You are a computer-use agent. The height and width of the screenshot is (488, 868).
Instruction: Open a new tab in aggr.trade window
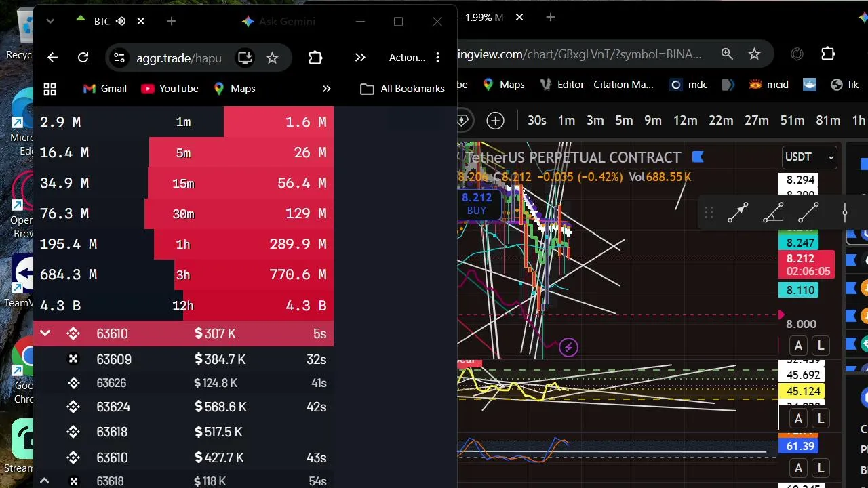172,21
